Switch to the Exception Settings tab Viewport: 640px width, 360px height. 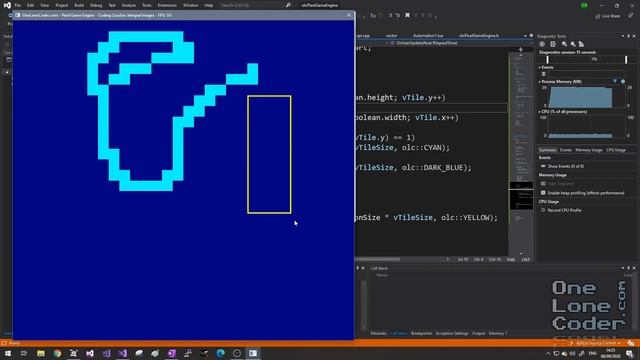[452, 333]
